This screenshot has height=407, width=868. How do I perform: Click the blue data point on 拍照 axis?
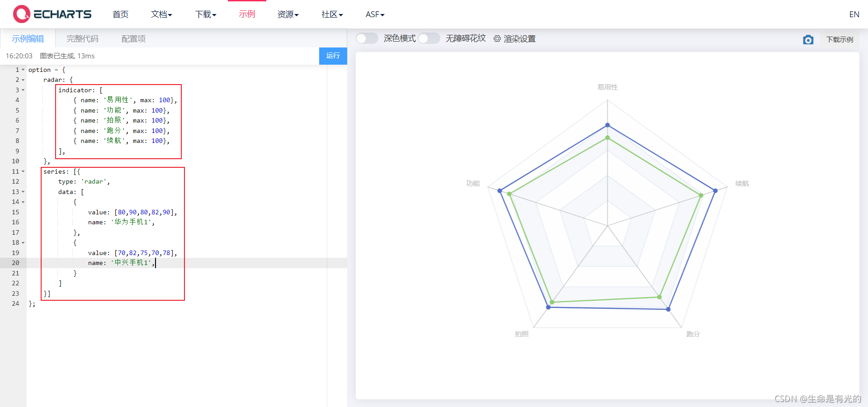[x=548, y=307]
